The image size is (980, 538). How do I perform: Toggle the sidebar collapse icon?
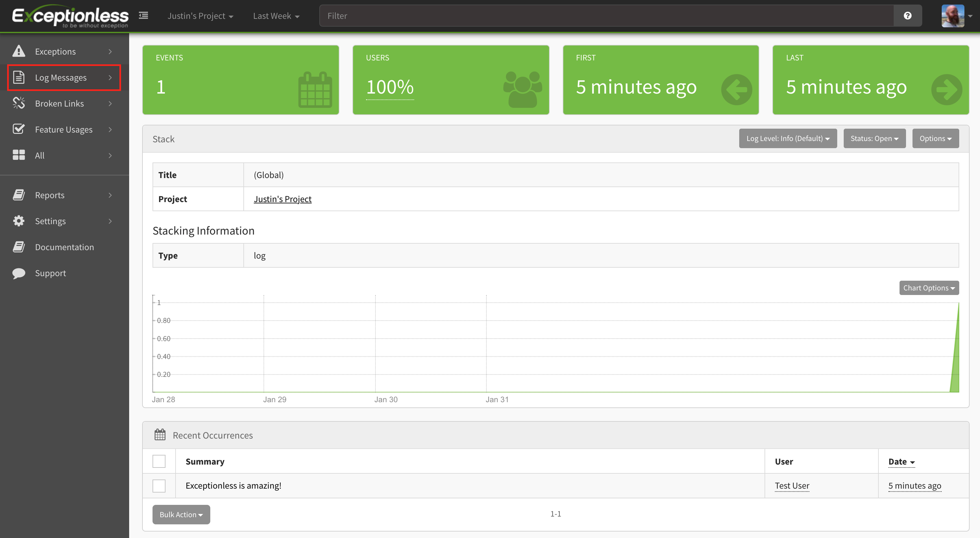click(x=143, y=16)
